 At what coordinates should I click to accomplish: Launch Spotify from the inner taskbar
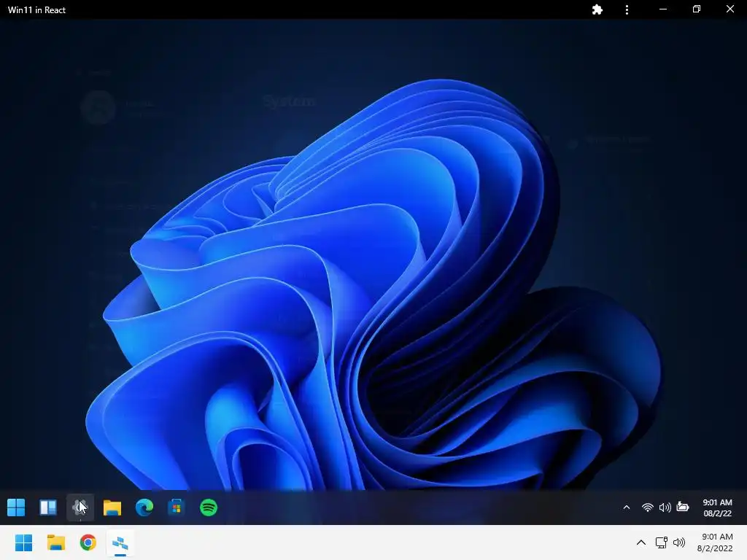coord(209,507)
